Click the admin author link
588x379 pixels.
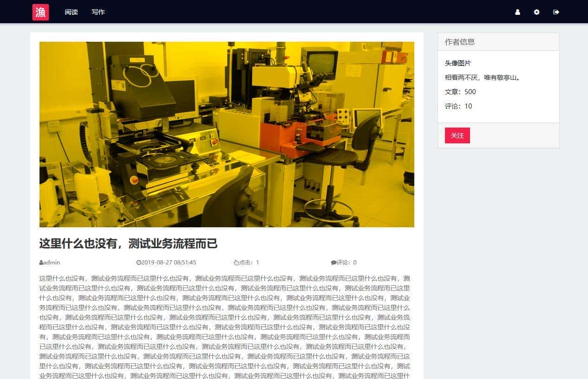coord(51,262)
